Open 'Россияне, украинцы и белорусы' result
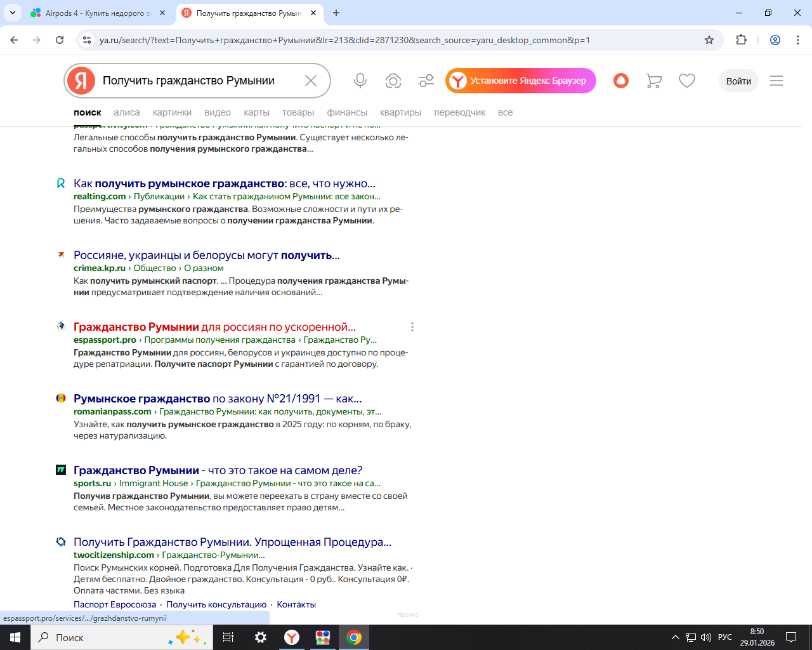812x650 pixels. [x=207, y=255]
